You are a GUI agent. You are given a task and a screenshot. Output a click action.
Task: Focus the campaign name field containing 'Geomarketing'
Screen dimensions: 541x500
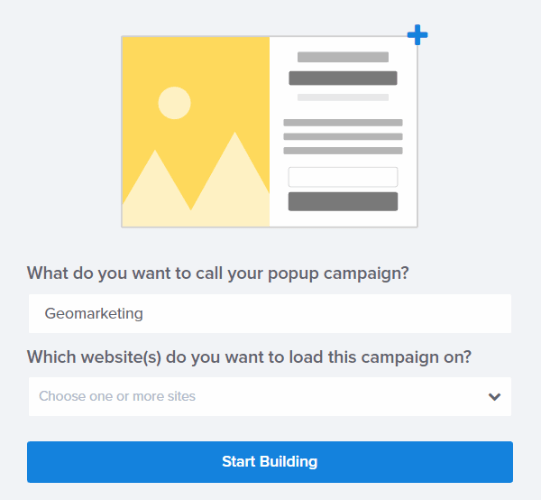(x=270, y=314)
